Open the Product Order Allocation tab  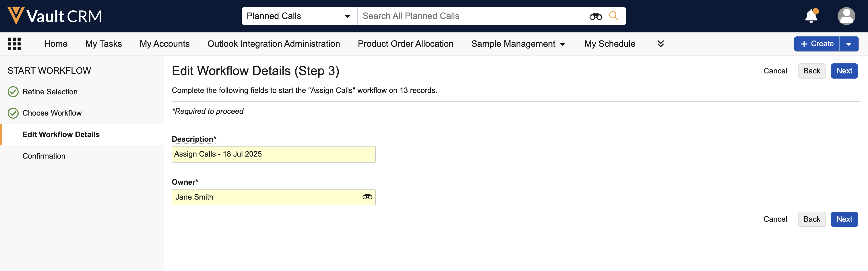pos(405,44)
